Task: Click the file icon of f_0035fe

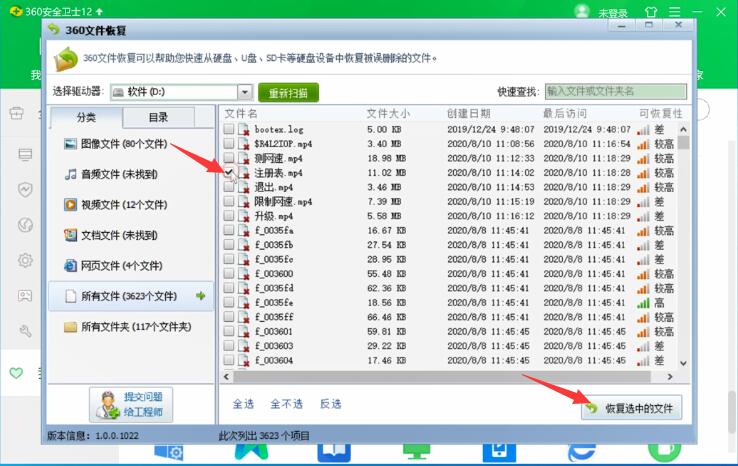Action: pyautogui.click(x=244, y=303)
